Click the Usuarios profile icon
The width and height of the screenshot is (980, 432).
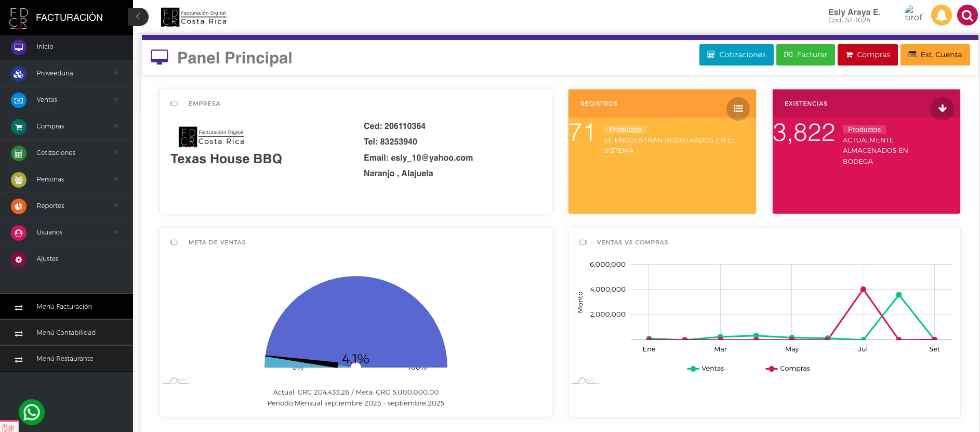click(x=19, y=233)
